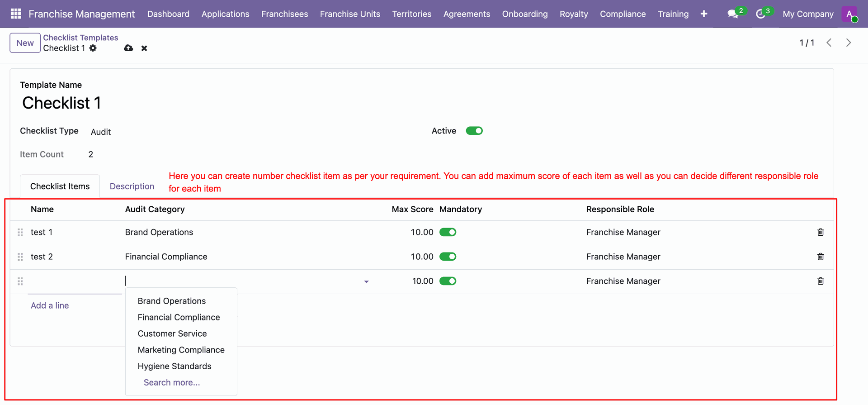This screenshot has width=868, height=405.
Task: Open the Applications menu
Action: pyautogui.click(x=225, y=14)
